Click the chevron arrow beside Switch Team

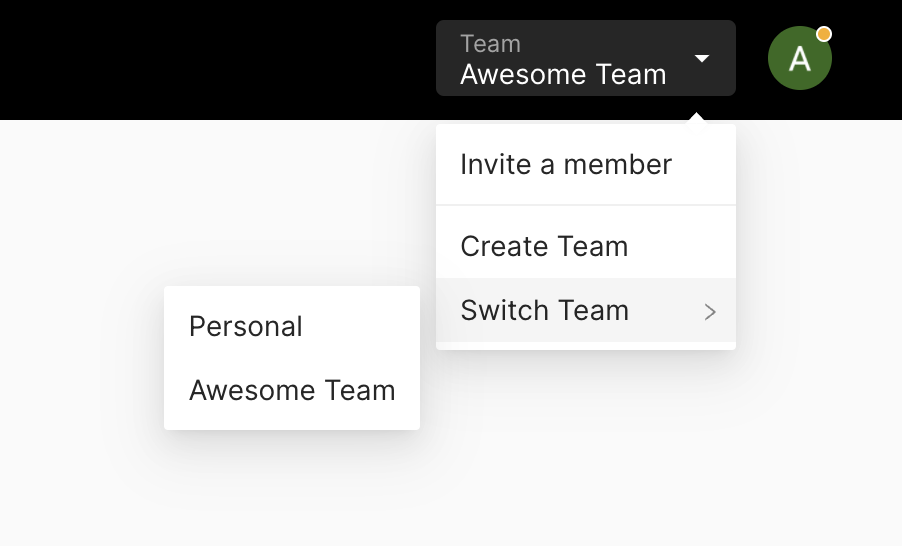tap(710, 312)
